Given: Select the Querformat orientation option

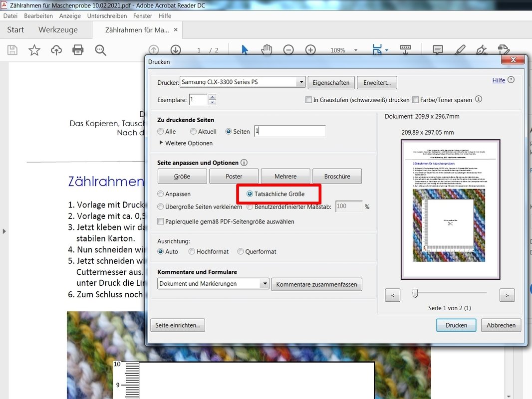Looking at the screenshot, I should tap(241, 252).
